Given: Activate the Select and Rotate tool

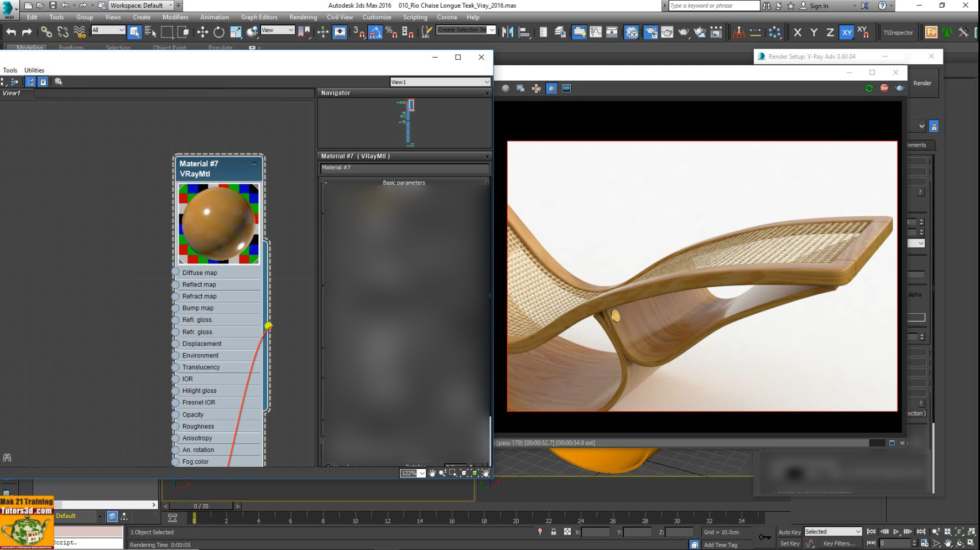Looking at the screenshot, I should 218,32.
